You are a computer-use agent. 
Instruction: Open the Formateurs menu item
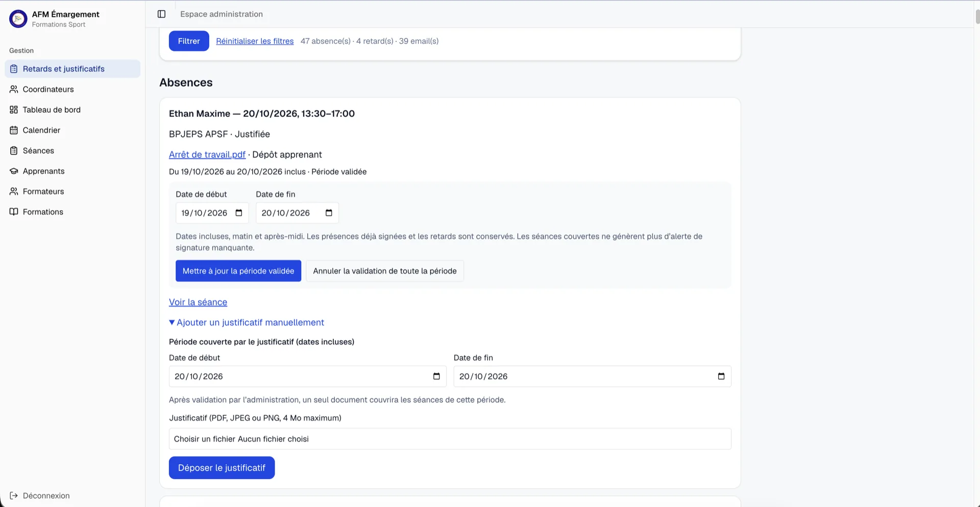[x=72, y=191]
